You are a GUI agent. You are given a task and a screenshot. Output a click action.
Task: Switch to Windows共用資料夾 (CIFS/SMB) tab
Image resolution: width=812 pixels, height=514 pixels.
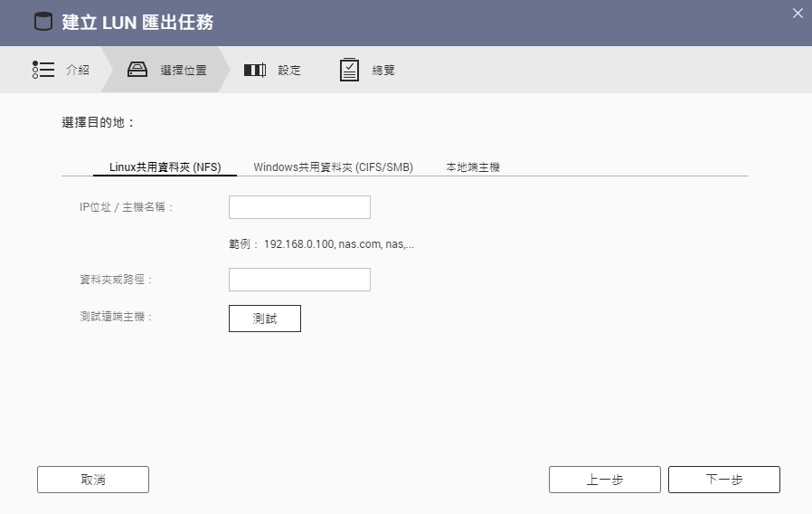coord(333,167)
